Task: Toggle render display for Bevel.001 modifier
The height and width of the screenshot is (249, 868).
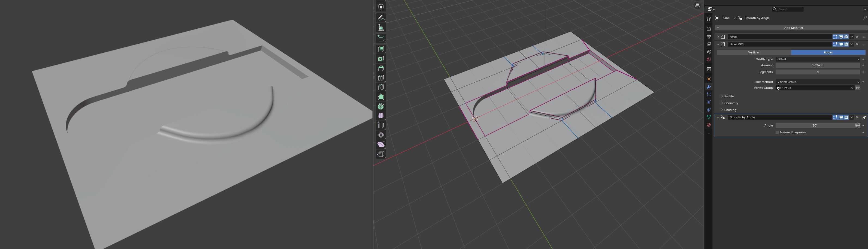Action: tap(846, 44)
